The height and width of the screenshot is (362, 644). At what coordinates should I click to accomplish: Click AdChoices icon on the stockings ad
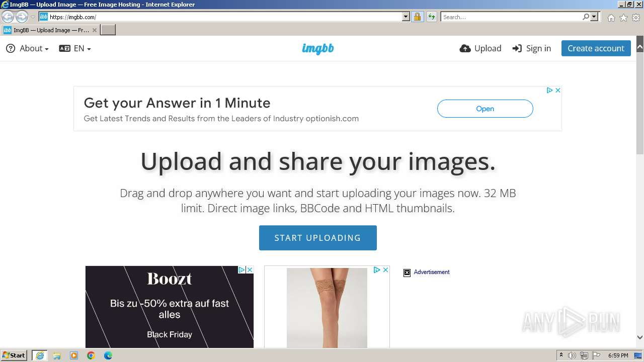point(376,269)
